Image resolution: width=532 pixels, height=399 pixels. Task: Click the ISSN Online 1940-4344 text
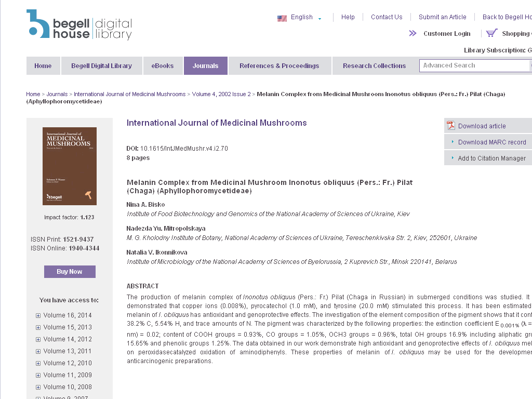[65, 248]
